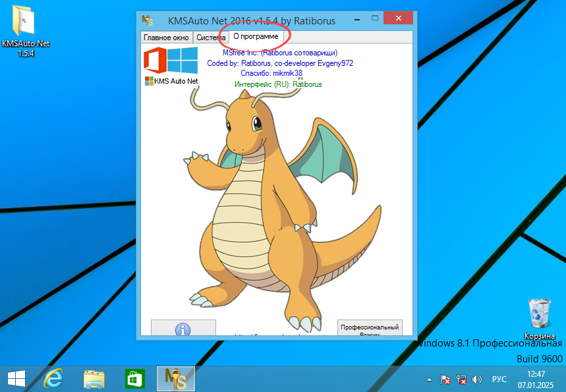Click the network status tray icon

tap(461, 379)
